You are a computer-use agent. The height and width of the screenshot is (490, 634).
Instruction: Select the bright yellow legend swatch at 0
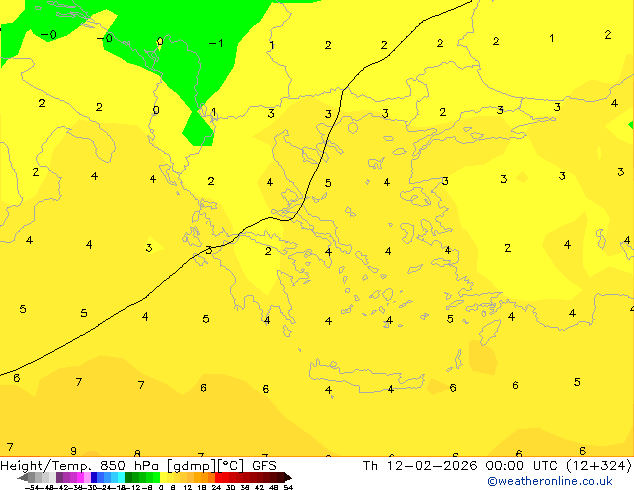click(x=163, y=477)
